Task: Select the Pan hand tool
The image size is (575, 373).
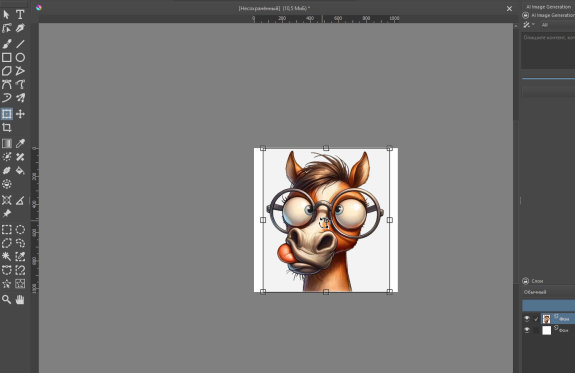Action: coord(20,300)
